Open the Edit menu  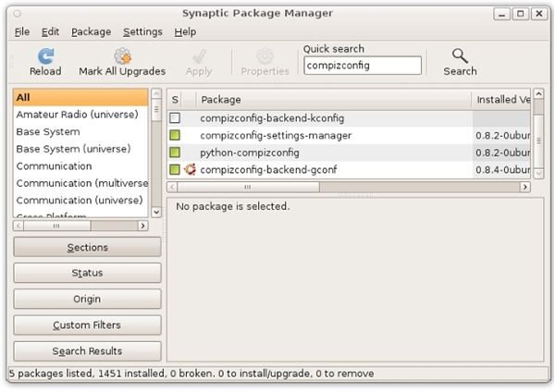50,31
